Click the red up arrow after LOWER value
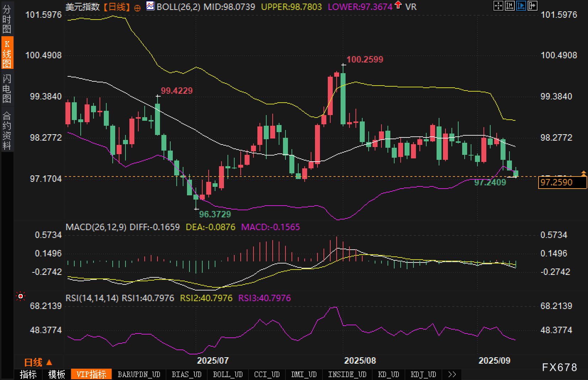This screenshot has width=588, height=380. tap(398, 5)
